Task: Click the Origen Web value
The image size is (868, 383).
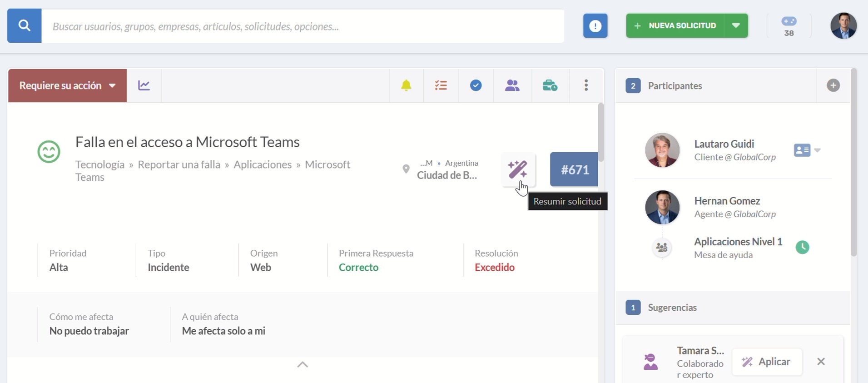Action: [261, 267]
